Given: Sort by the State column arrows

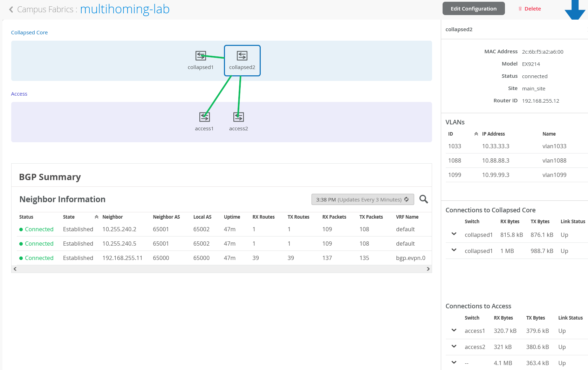Looking at the screenshot, I should click(96, 217).
